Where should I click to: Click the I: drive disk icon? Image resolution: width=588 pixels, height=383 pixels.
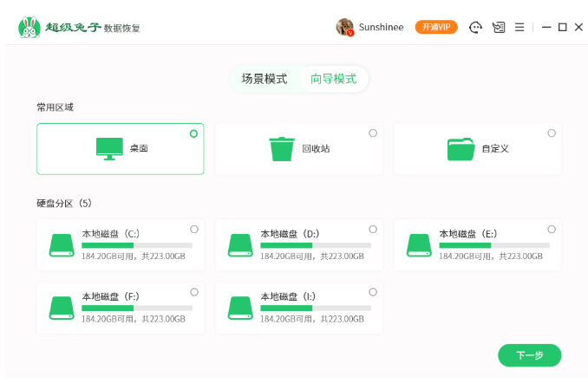coord(240,308)
